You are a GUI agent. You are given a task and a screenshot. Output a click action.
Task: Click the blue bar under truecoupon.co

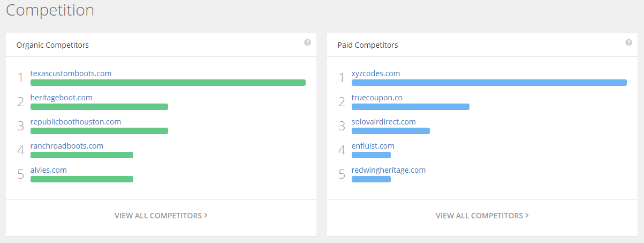coord(411,107)
